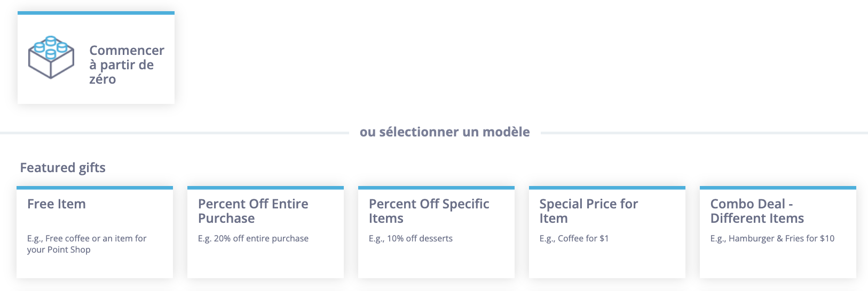Click blue top bar of Special Price card

pos(607,188)
